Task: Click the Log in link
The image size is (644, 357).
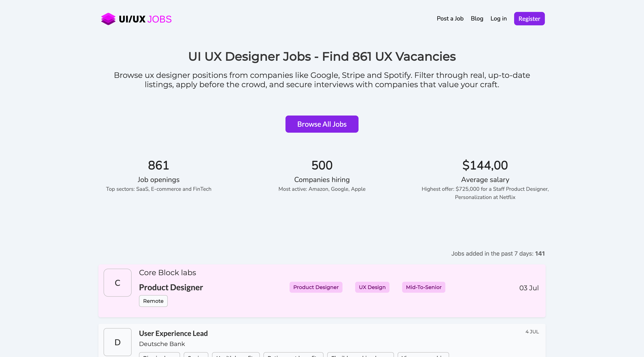Action: pyautogui.click(x=498, y=18)
